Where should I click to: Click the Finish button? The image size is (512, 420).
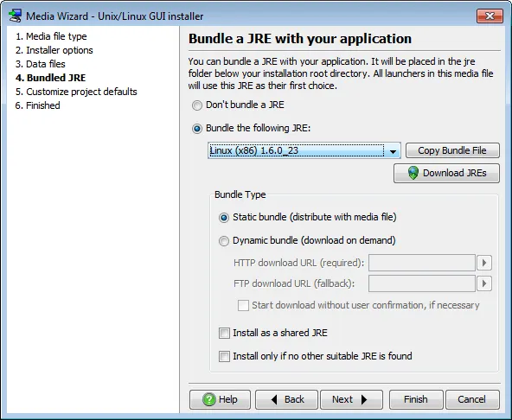pos(416,399)
